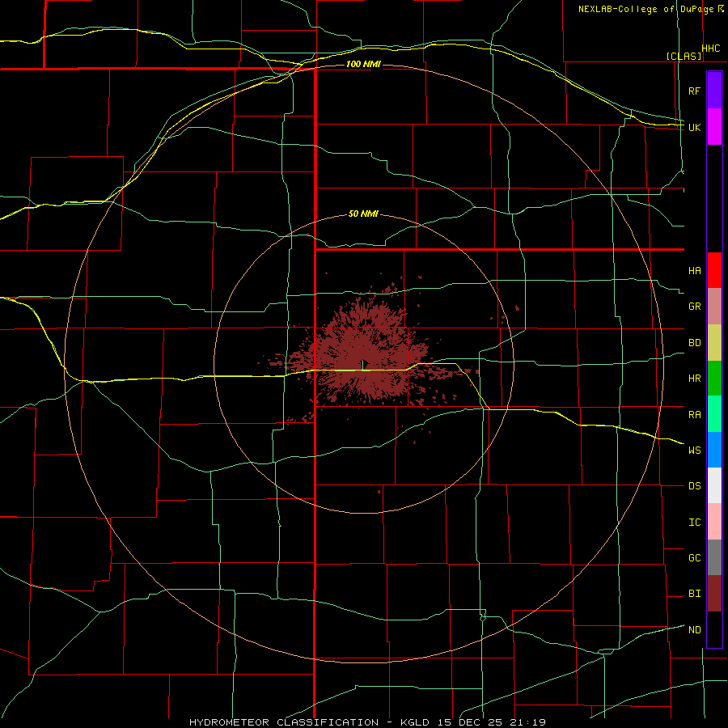Screen dimensions: 728x728
Task: Click the WS blue legend swatch
Action: 714,450
